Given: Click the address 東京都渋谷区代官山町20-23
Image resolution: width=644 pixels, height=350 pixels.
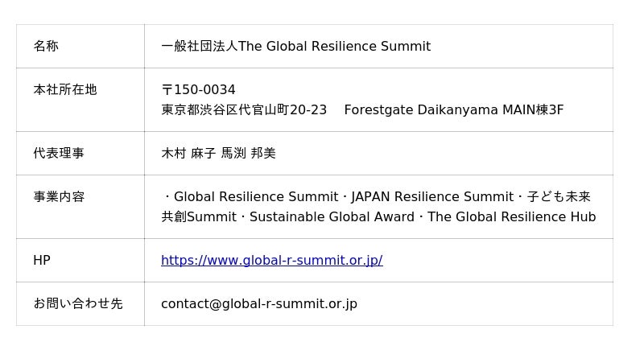Looking at the screenshot, I should pos(244,109).
